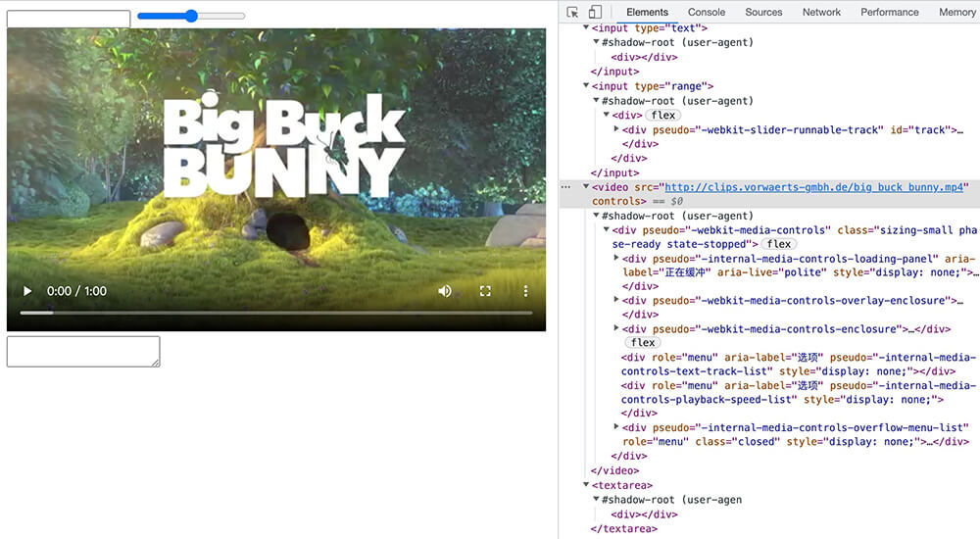980x539 pixels.
Task: Collapse the div marked flex in range input
Action: pos(607,115)
